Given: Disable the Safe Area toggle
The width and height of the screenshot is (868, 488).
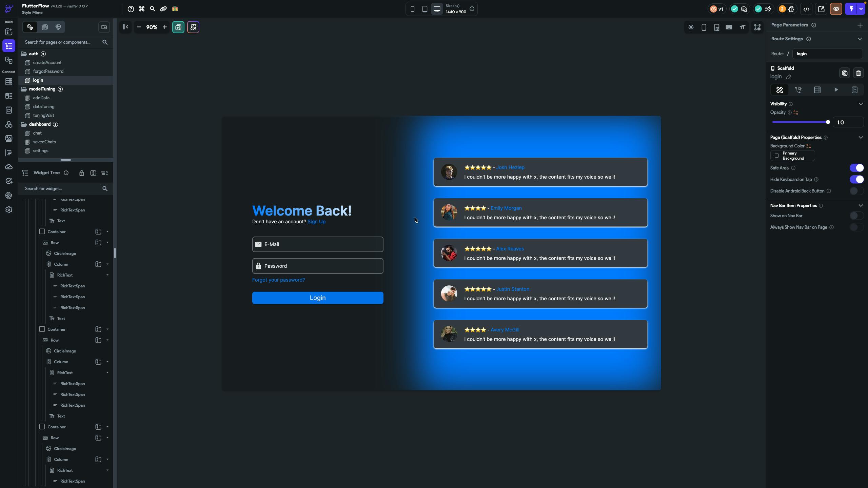Looking at the screenshot, I should [856, 168].
